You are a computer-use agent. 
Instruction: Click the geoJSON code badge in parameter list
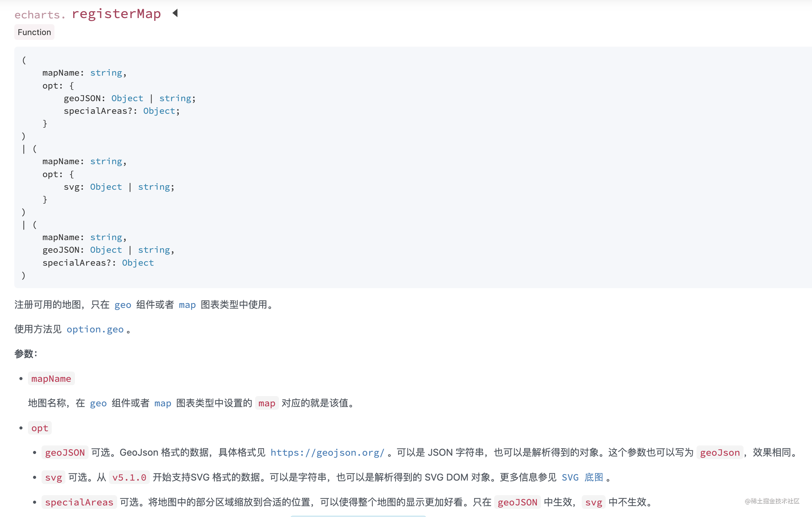pos(65,453)
